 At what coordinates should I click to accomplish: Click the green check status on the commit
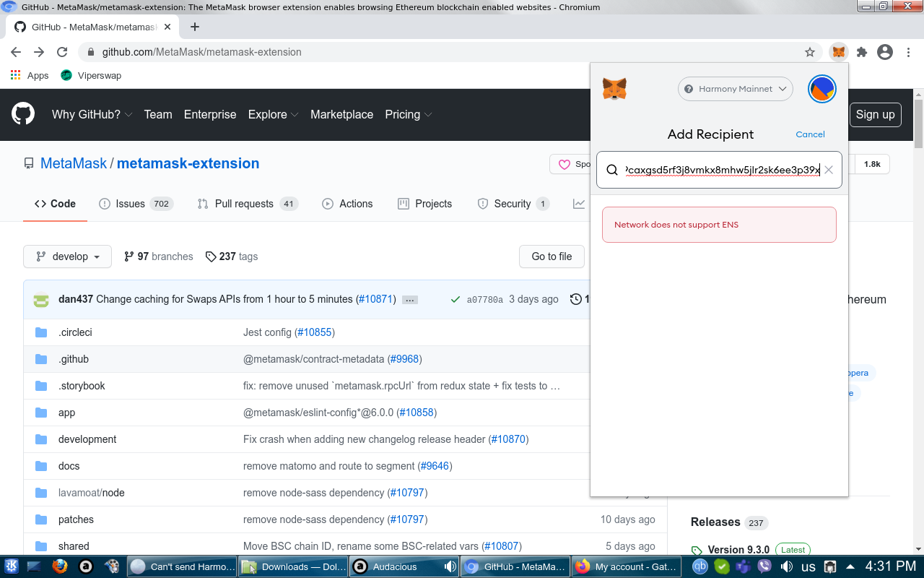pyautogui.click(x=455, y=299)
